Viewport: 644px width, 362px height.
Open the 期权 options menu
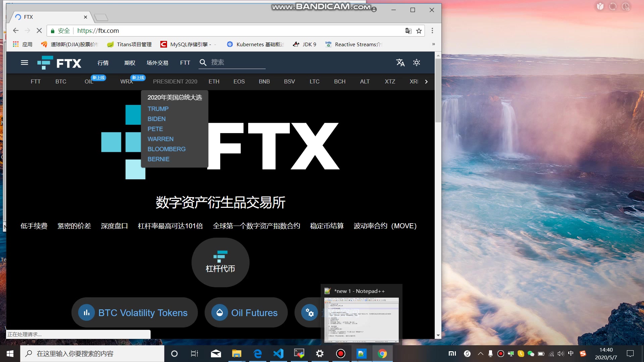tap(130, 63)
